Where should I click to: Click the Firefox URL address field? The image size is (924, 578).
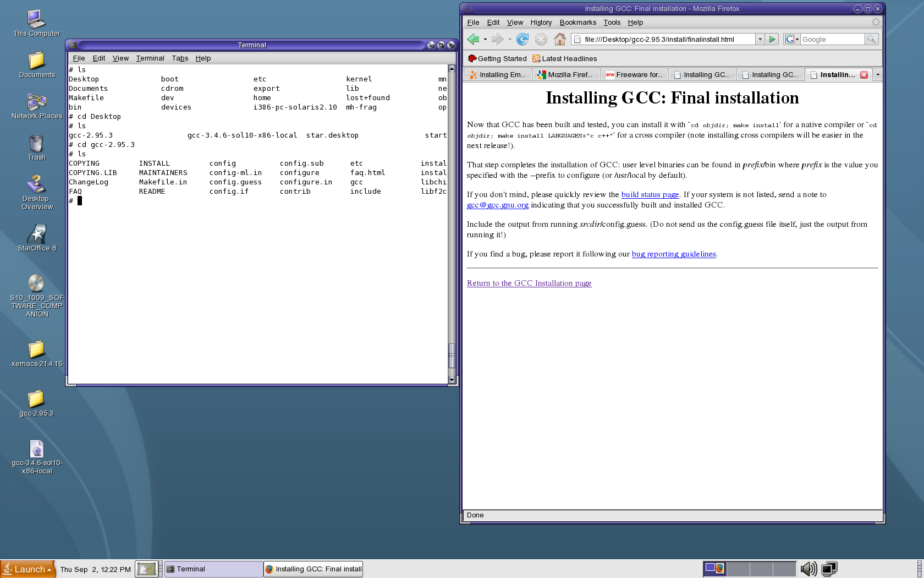click(x=663, y=39)
